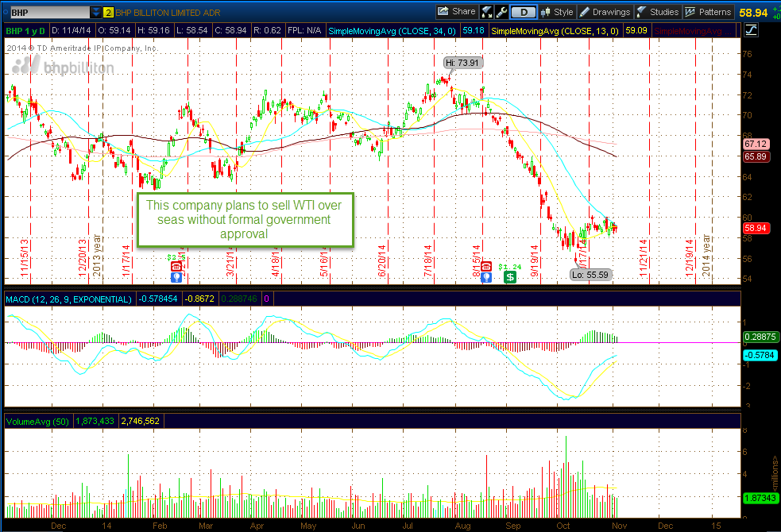This screenshot has height=532, width=781.
Task: Click the 11/21/14 expiration date marker
Action: 643,257
